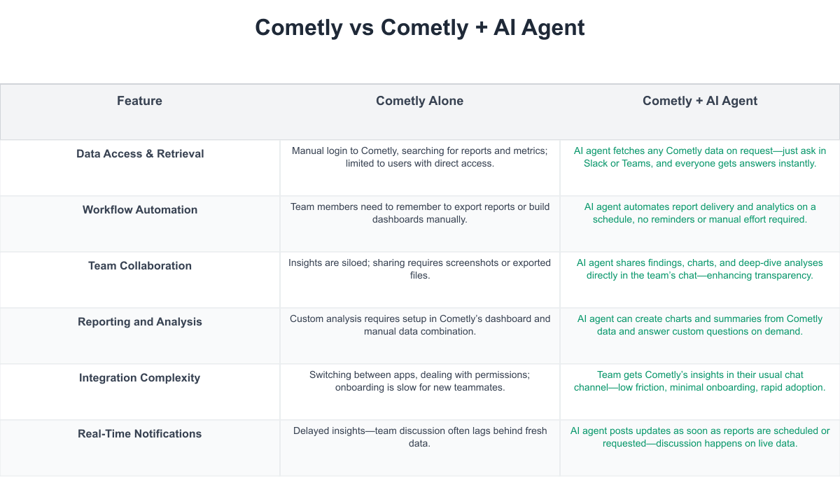Click the Feature column header

click(139, 101)
